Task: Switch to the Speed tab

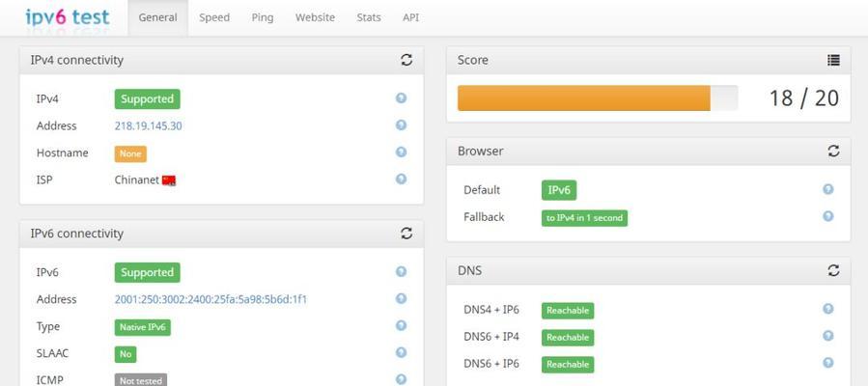Action: coord(214,17)
